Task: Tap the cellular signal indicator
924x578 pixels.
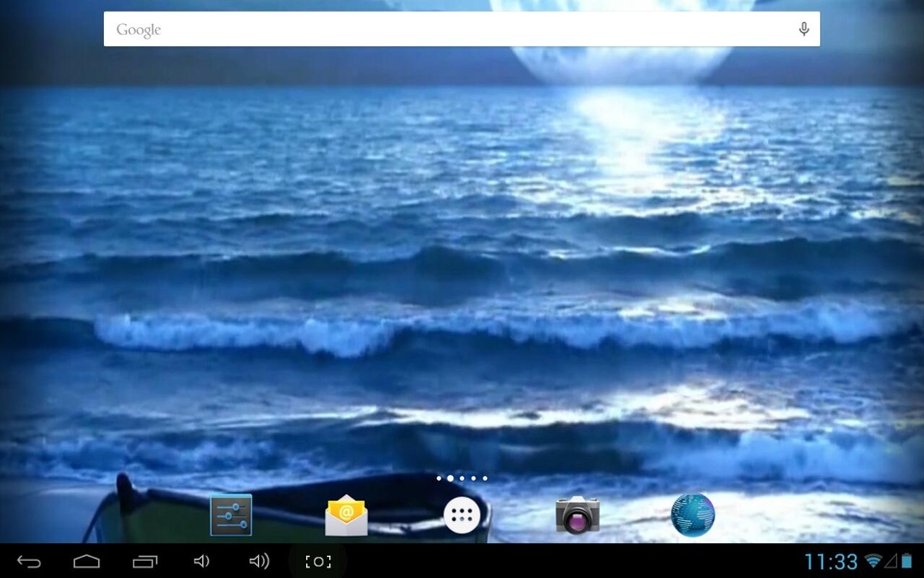Action: coord(890,561)
